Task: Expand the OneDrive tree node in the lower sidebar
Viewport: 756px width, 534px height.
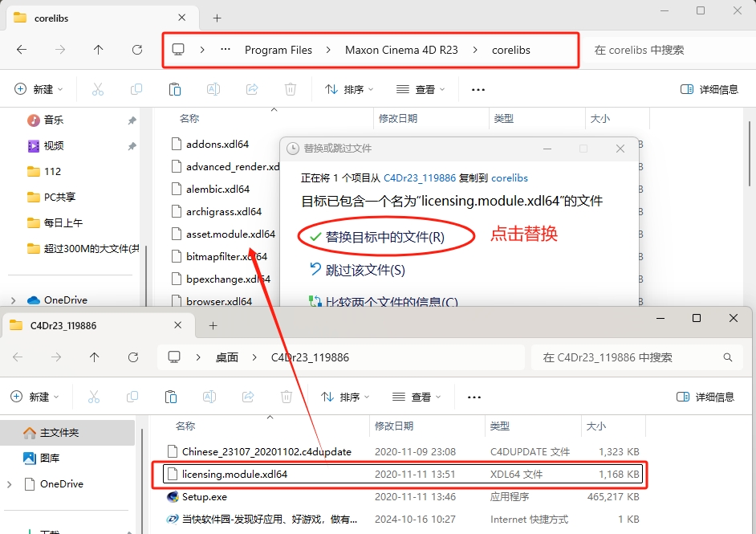Action: coord(10,484)
